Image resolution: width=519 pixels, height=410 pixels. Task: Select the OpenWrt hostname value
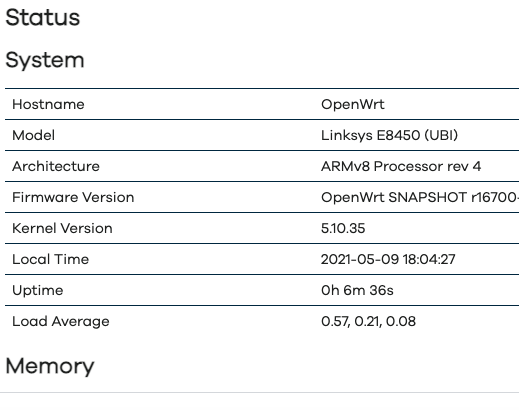353,104
